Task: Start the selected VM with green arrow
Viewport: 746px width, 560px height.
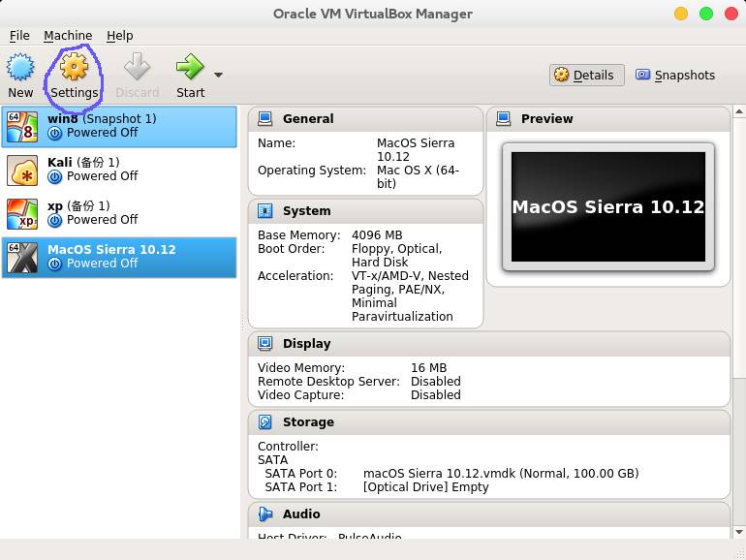Action: (x=190, y=67)
